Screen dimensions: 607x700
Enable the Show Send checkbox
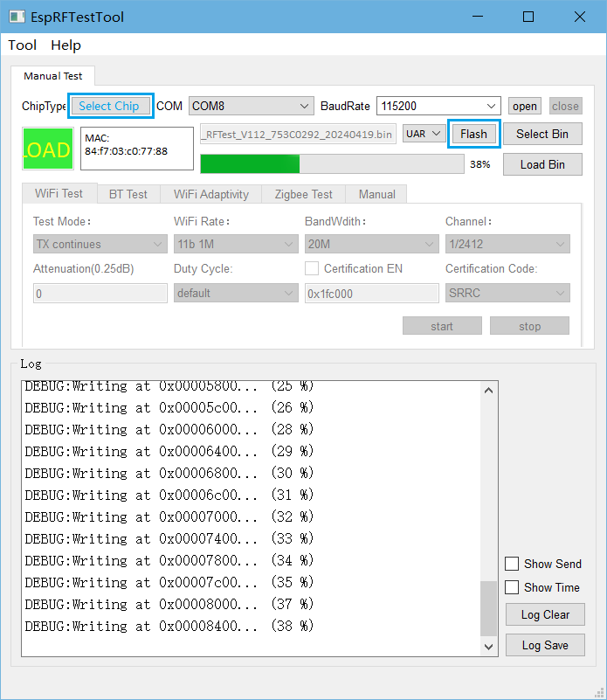click(512, 564)
